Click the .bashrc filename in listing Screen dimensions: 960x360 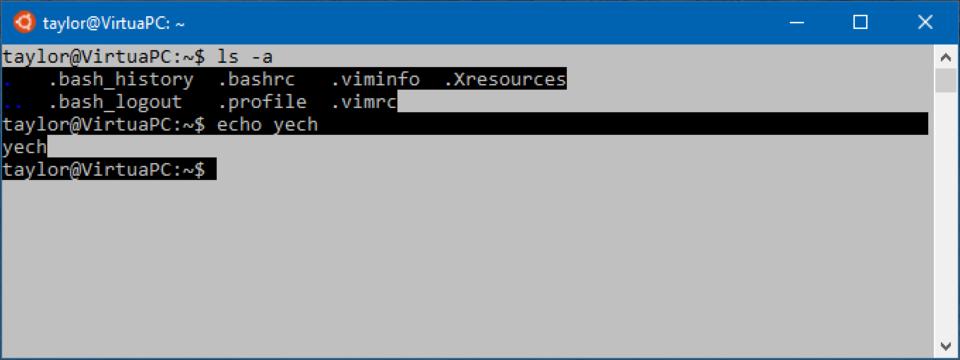(x=257, y=80)
